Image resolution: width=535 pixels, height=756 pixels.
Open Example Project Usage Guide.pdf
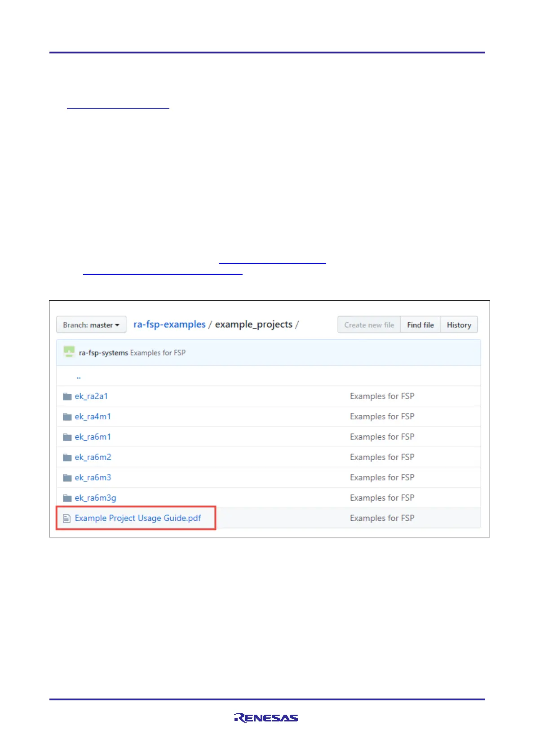click(138, 518)
